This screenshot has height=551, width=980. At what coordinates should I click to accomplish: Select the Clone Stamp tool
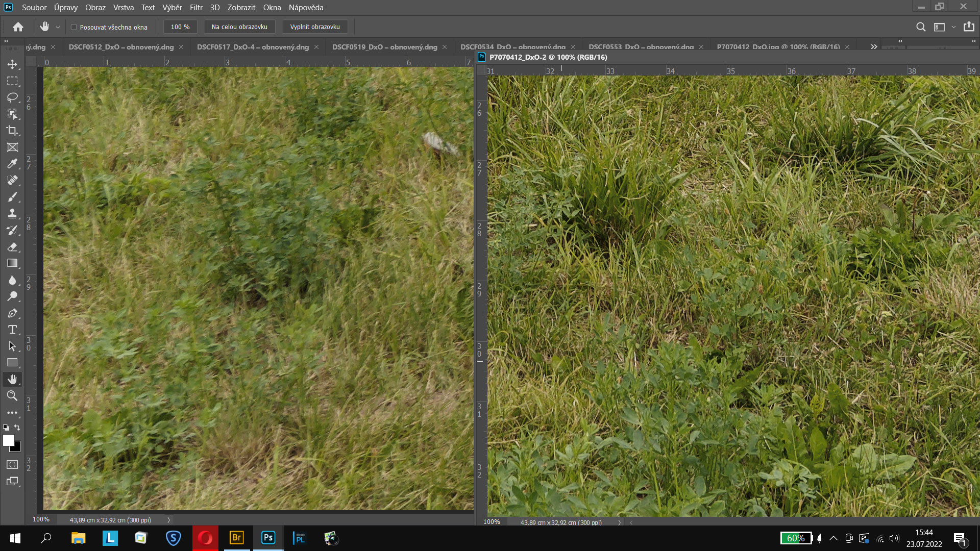tap(12, 214)
